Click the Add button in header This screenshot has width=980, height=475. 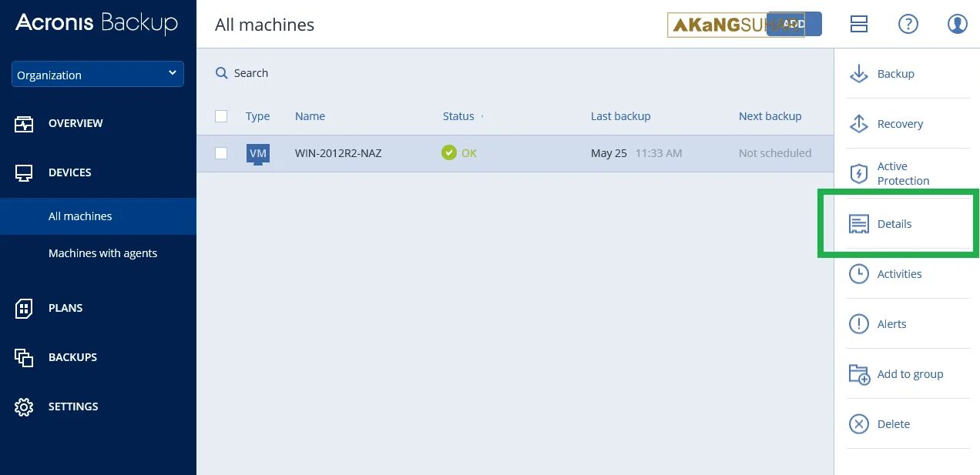click(794, 24)
